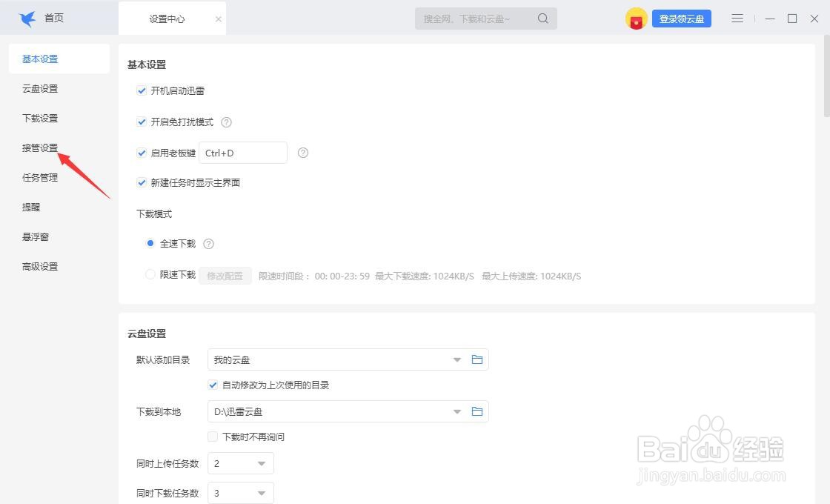Viewport: 830px width, 504px height.
Task: Click the red envelope avatar icon
Action: 637,19
